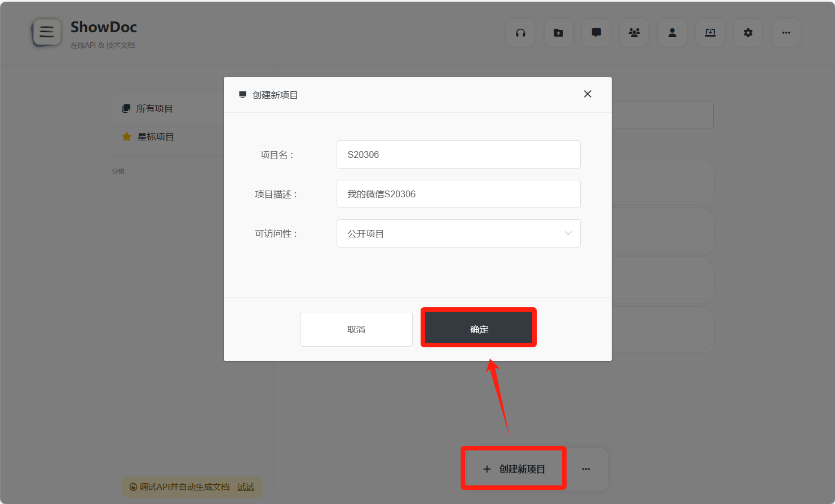Screen dimensions: 835x504
Task: Open the folder upload icon in header
Action: 558,33
